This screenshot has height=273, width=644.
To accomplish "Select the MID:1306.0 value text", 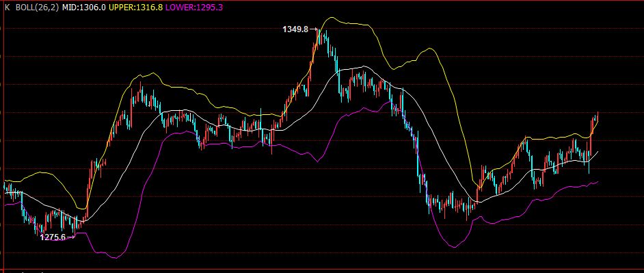I will click(84, 8).
